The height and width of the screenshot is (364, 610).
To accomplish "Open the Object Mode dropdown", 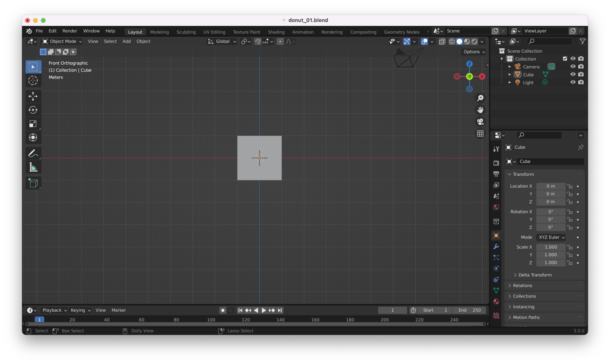I will coord(62,41).
